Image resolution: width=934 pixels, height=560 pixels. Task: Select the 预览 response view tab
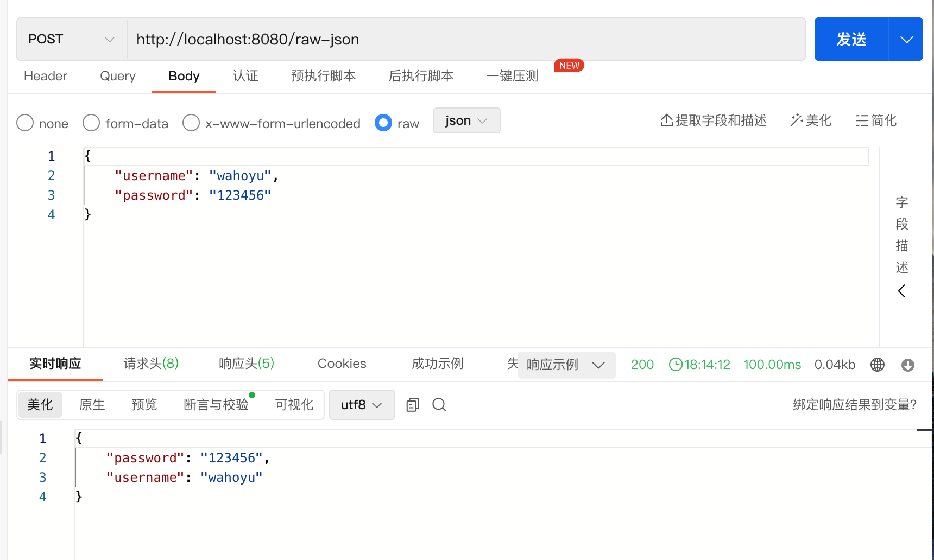(x=144, y=405)
